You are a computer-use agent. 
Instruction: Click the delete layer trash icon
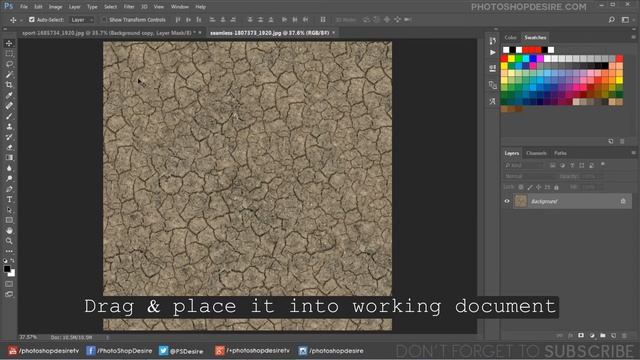pyautogui.click(x=624, y=336)
